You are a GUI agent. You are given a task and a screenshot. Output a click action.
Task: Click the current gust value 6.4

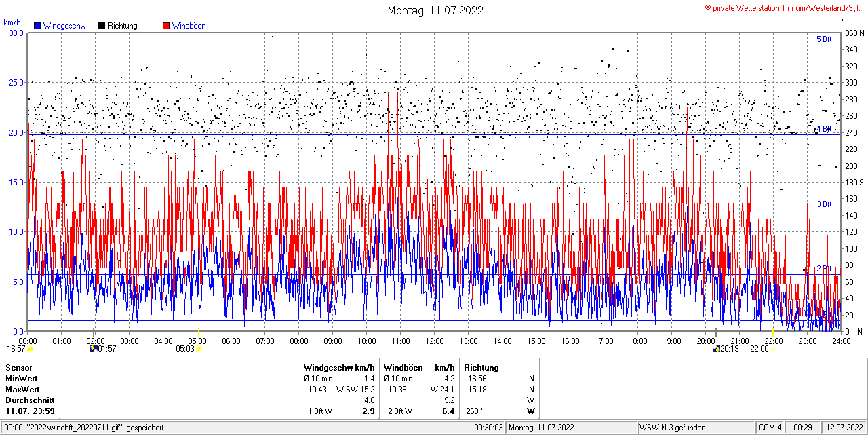coord(448,411)
